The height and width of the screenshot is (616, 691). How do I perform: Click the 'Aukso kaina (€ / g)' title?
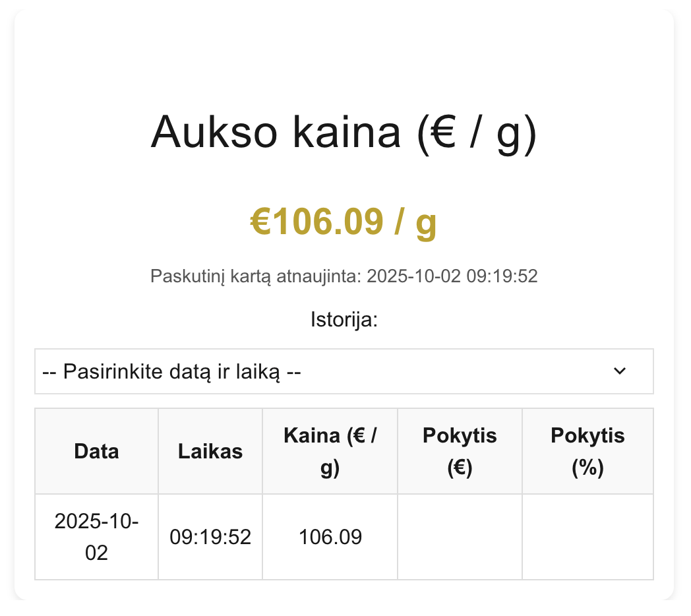pos(344,132)
